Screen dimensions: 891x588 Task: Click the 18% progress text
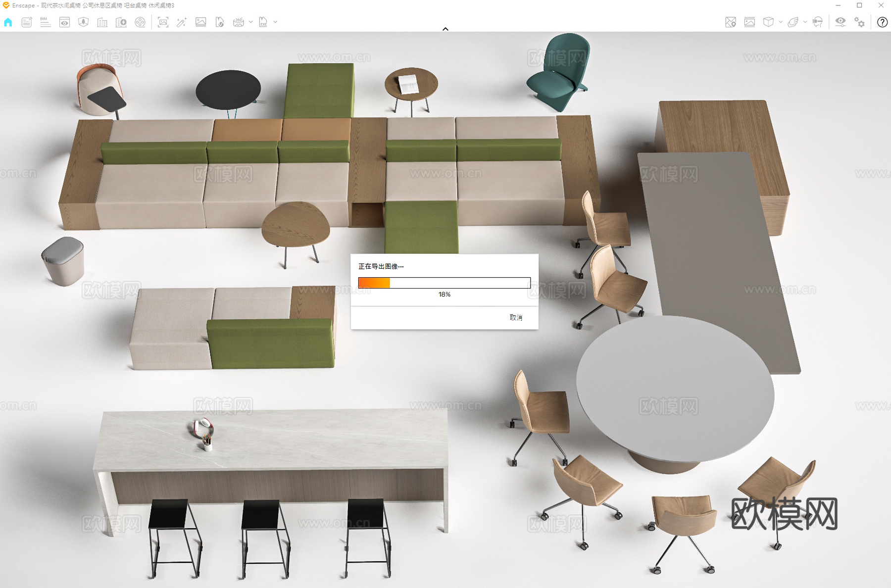(x=445, y=294)
